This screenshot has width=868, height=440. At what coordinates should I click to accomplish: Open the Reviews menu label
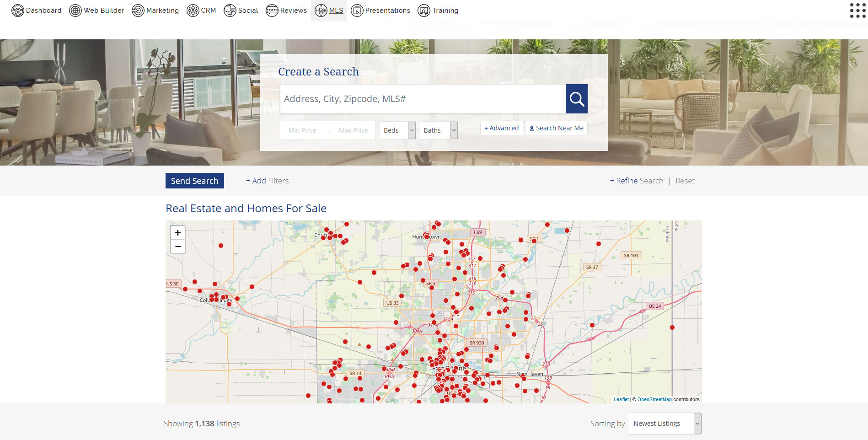click(x=294, y=11)
